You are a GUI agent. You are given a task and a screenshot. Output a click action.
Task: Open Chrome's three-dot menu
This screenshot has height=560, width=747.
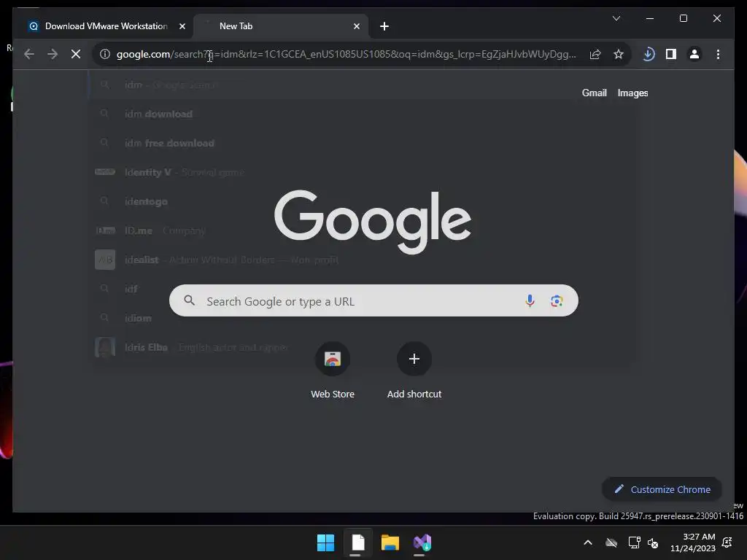tap(718, 54)
